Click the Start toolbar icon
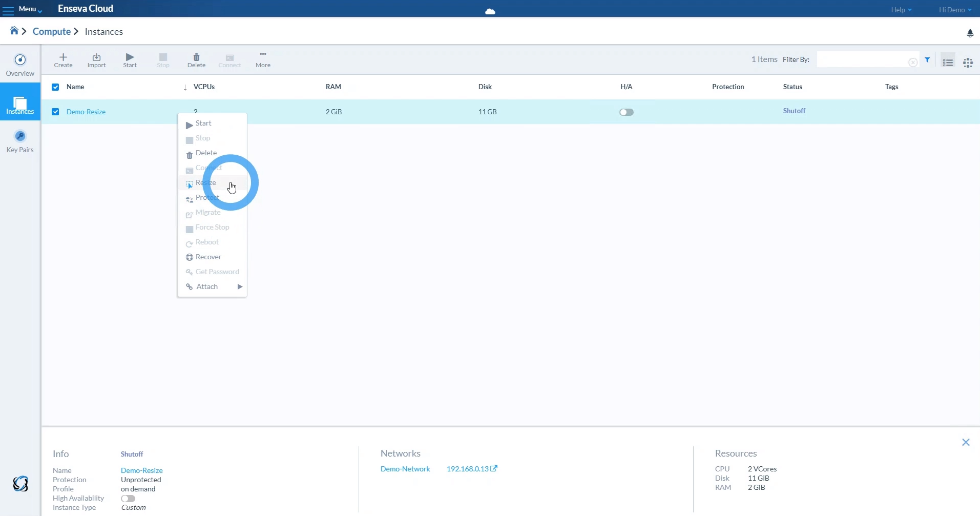The width and height of the screenshot is (980, 516). coord(130,60)
